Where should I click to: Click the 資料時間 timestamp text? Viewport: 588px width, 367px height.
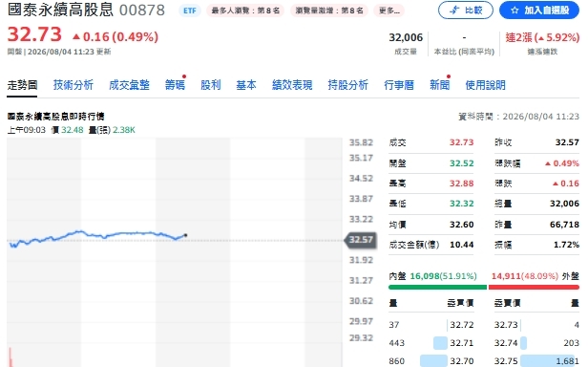pos(518,117)
